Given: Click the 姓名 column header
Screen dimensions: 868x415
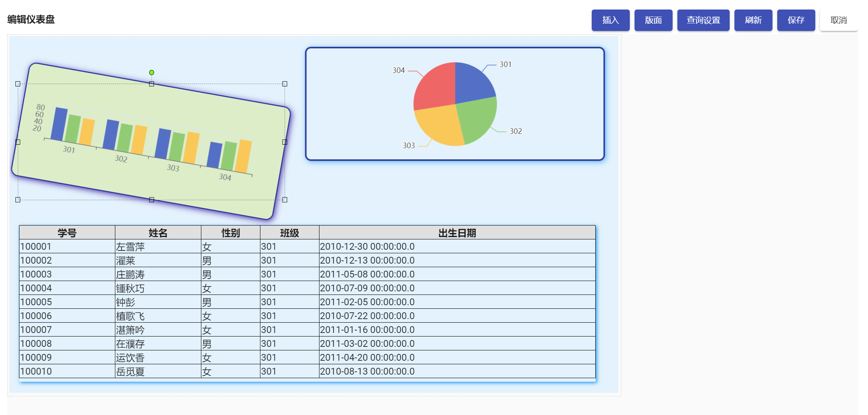Looking at the screenshot, I should [158, 233].
